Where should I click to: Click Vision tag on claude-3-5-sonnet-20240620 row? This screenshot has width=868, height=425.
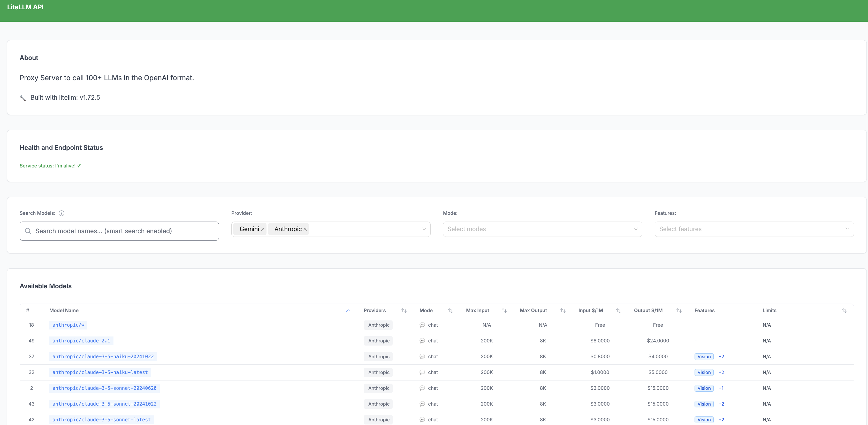click(704, 388)
